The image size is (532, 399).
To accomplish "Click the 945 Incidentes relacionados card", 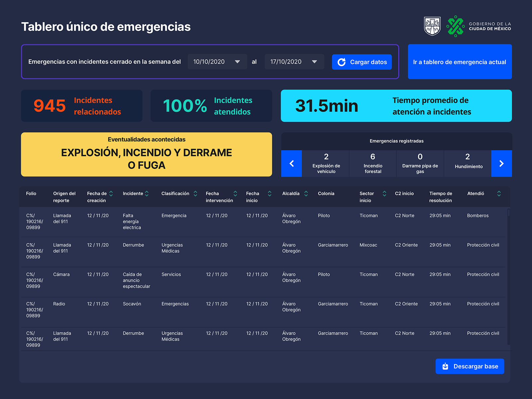I will pyautogui.click(x=82, y=106).
